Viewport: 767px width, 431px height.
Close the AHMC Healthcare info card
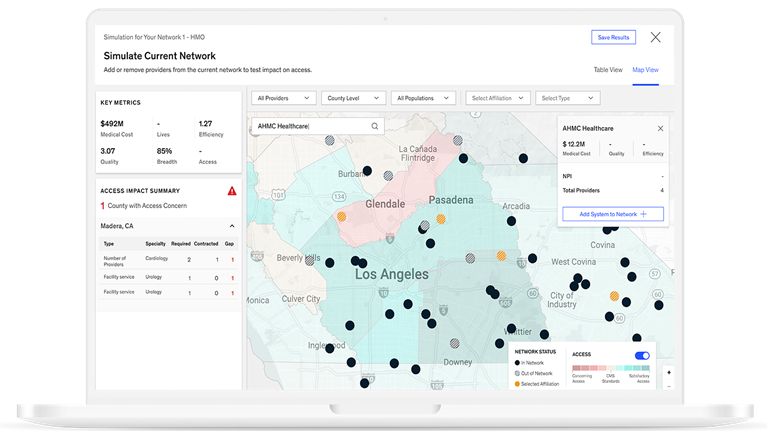click(660, 128)
